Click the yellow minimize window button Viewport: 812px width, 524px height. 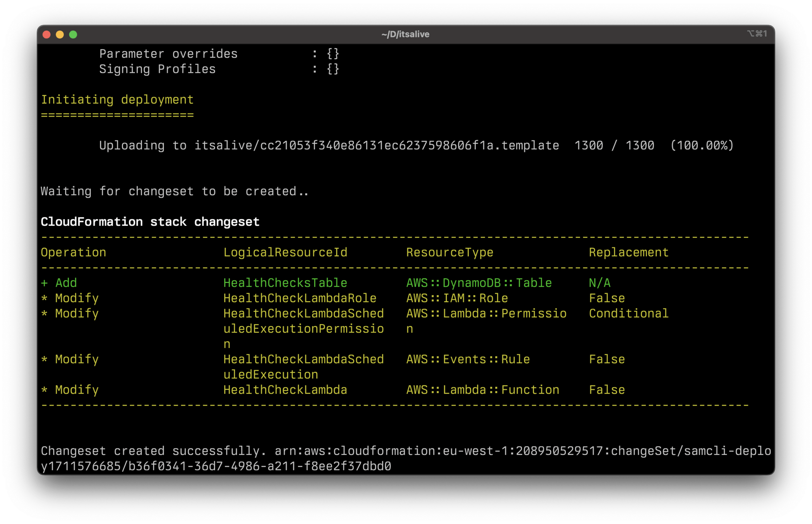click(x=60, y=35)
